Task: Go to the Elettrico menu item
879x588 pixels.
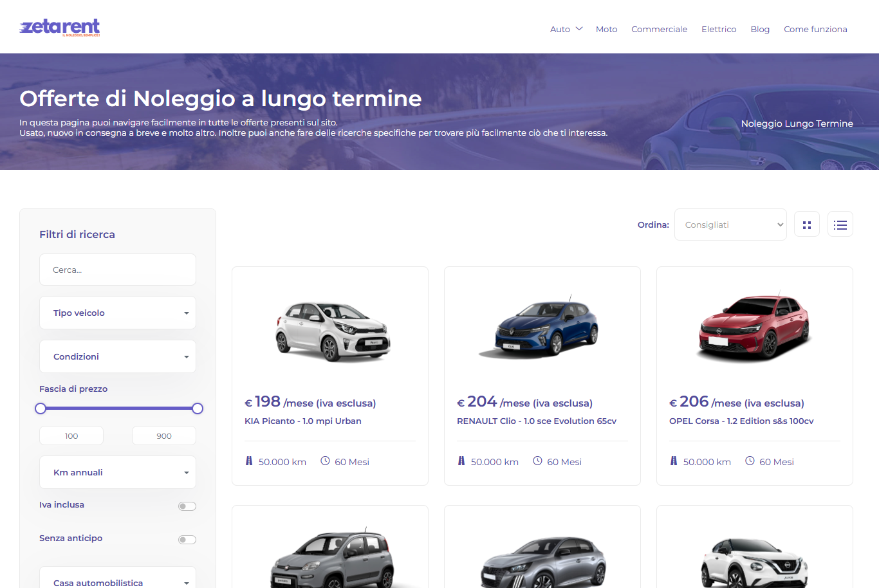Action: pyautogui.click(x=718, y=29)
